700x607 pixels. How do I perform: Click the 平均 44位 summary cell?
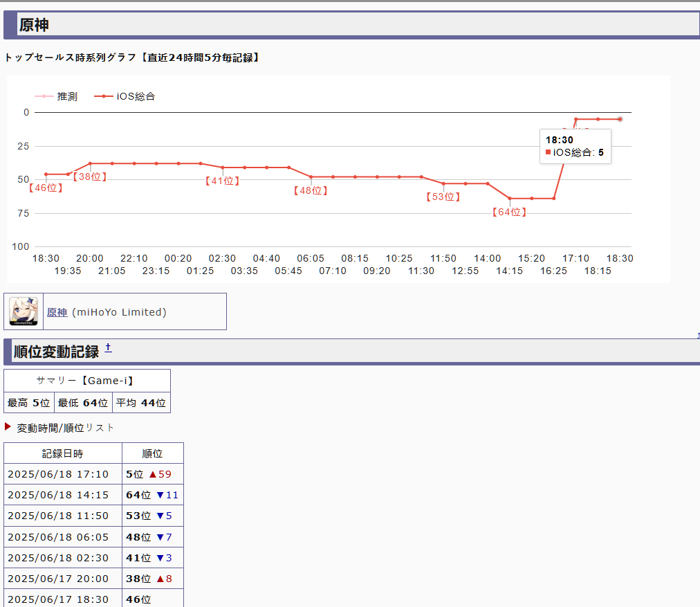(141, 403)
